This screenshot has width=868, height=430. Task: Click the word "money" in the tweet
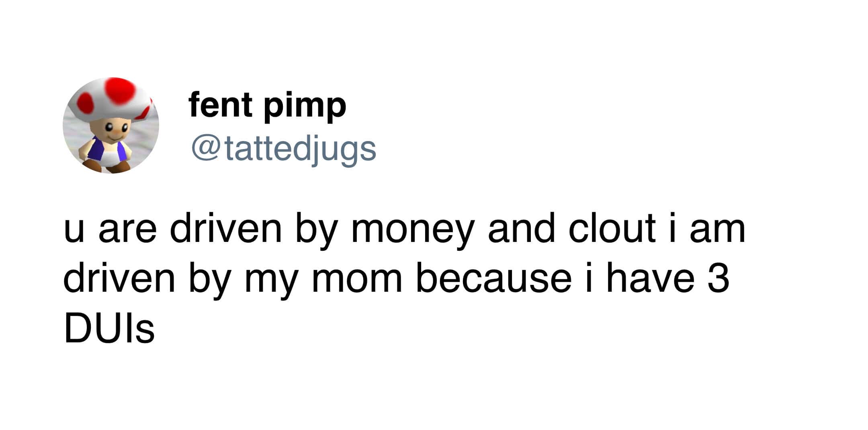tap(412, 230)
